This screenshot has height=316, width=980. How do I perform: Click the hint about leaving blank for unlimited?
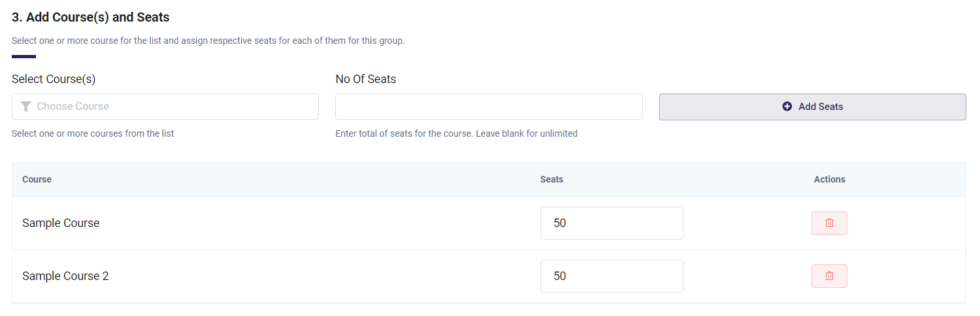[x=457, y=133]
